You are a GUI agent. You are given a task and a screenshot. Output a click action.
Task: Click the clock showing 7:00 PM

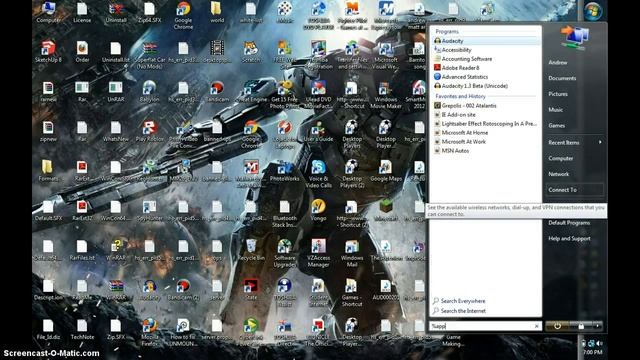592,352
